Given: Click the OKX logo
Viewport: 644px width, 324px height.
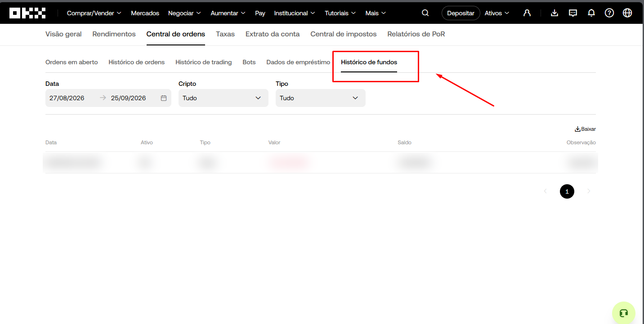Looking at the screenshot, I should pyautogui.click(x=27, y=13).
